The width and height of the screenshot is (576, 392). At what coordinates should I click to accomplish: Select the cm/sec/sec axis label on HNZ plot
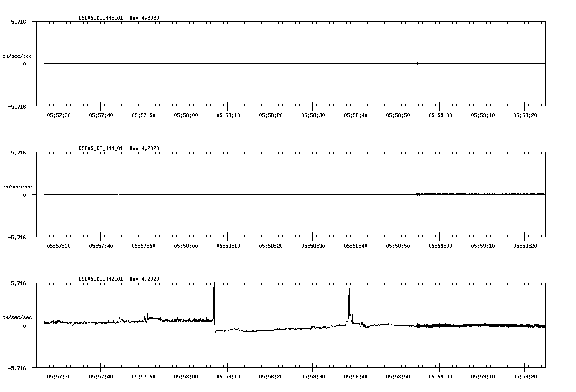tap(18, 317)
